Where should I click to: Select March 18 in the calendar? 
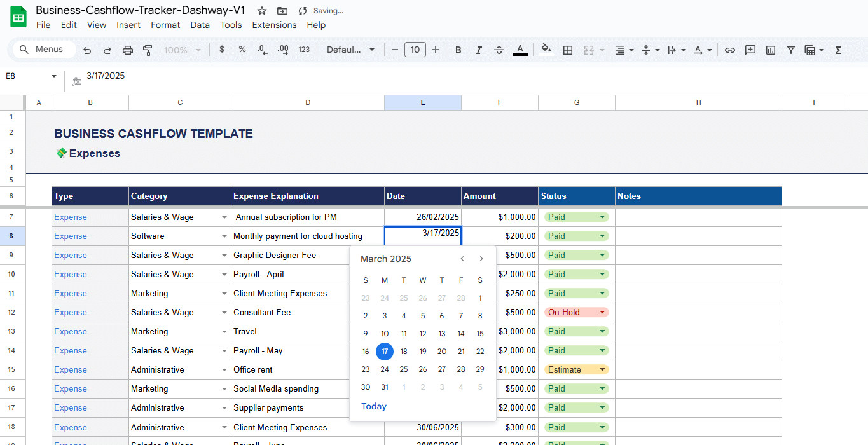point(404,352)
